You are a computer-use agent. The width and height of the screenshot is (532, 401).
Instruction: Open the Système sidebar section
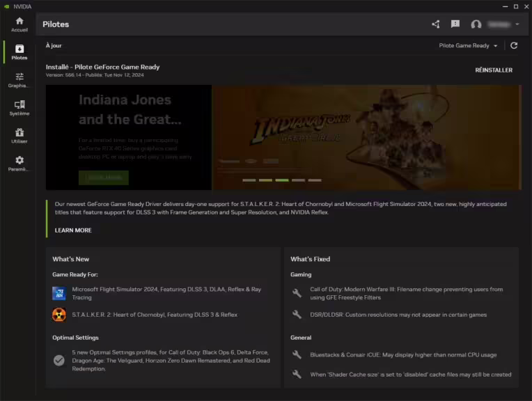(19, 108)
